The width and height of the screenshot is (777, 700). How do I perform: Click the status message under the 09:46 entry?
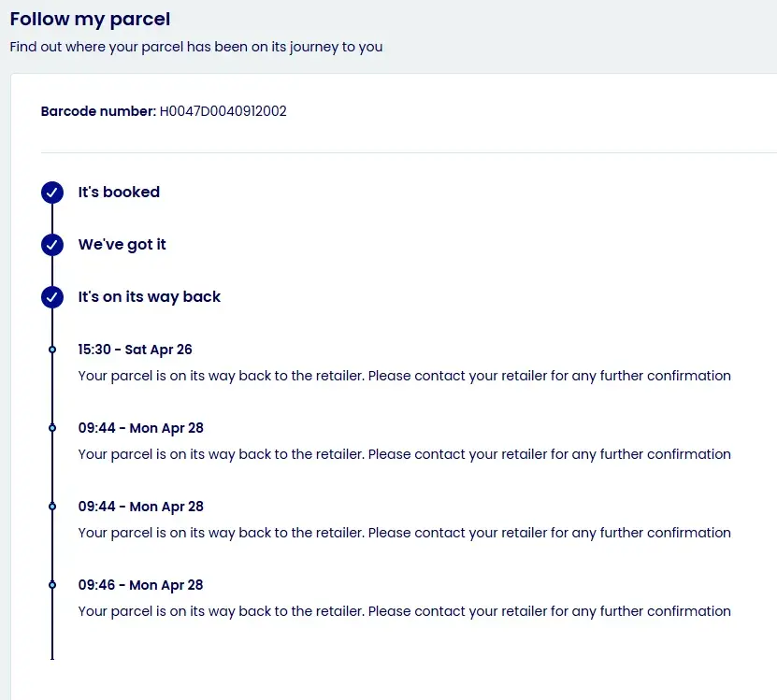[x=404, y=611]
